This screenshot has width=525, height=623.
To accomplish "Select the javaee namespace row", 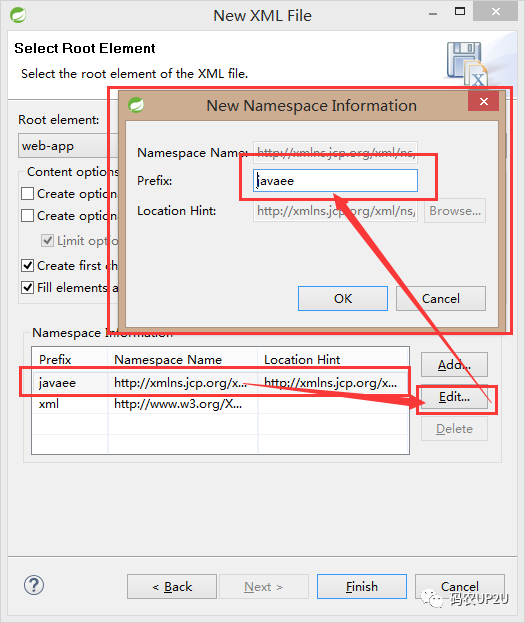I will pyautogui.click(x=220, y=382).
